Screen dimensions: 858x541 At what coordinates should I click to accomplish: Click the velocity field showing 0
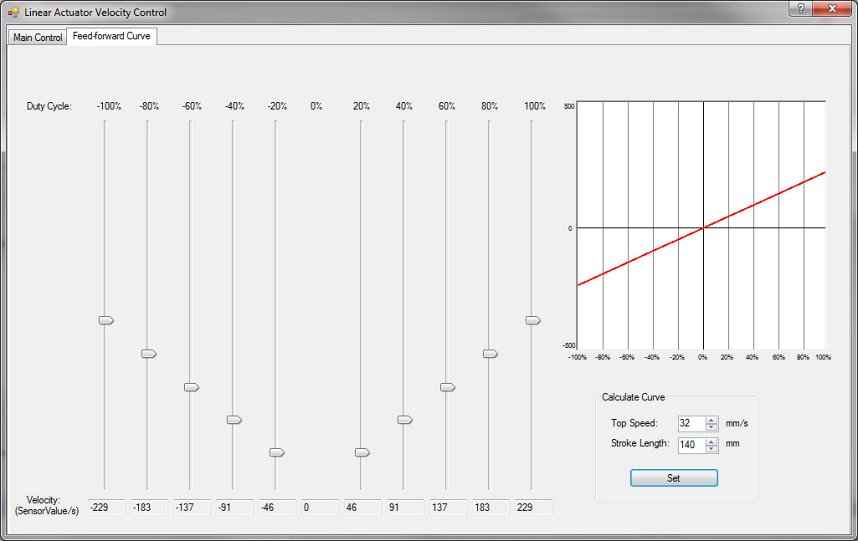(x=320, y=507)
